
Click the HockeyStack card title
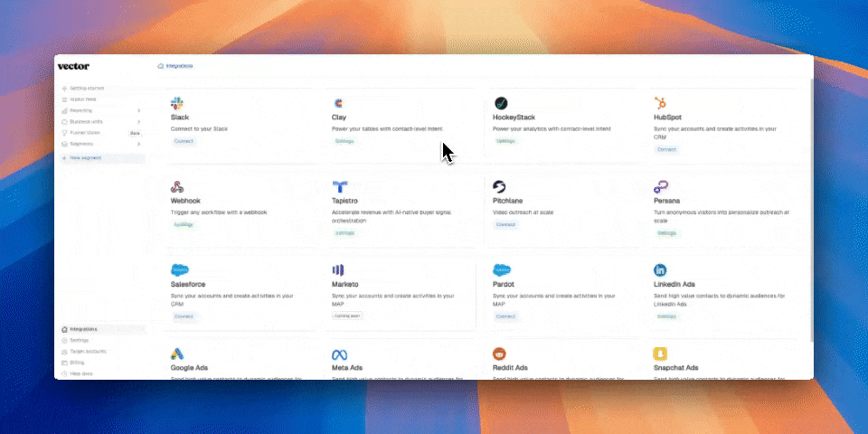(x=514, y=118)
